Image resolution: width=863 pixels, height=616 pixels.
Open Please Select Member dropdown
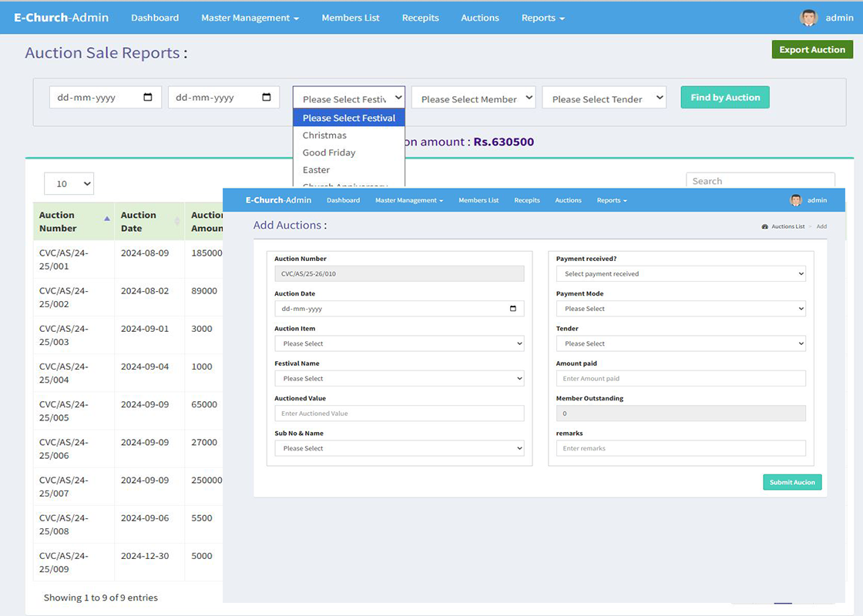pos(473,99)
